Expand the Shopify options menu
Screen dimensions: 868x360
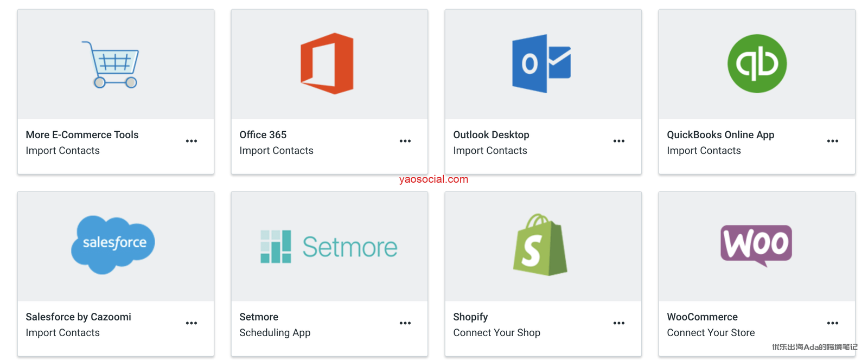pyautogui.click(x=619, y=323)
